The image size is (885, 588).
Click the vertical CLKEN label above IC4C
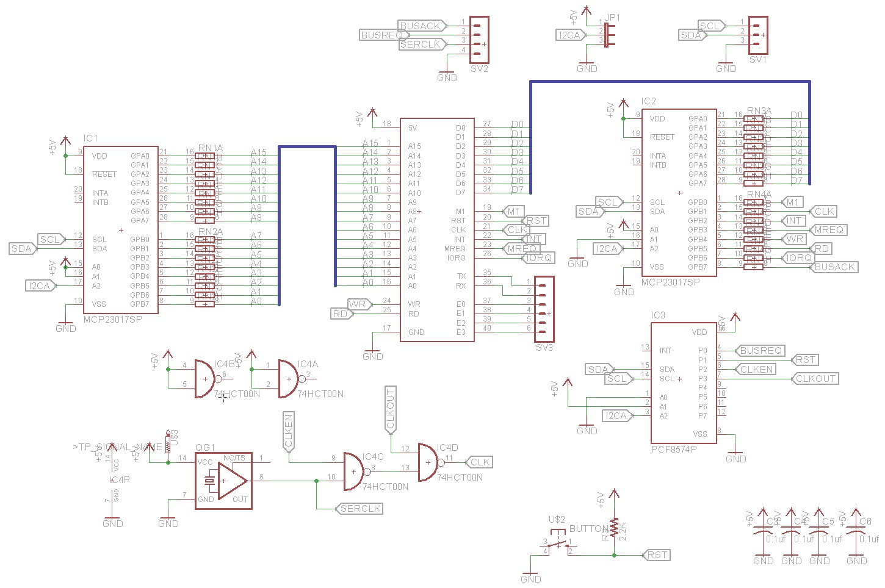[x=288, y=432]
